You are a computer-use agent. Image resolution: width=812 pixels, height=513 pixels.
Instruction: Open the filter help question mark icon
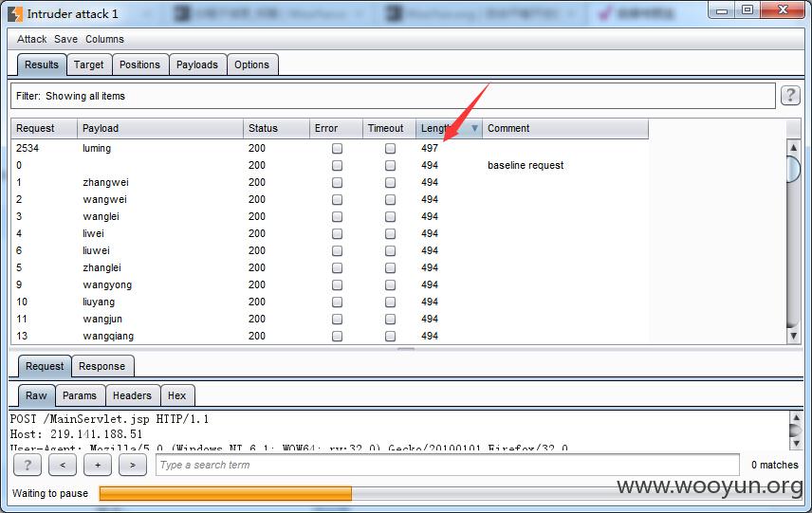[x=790, y=95]
